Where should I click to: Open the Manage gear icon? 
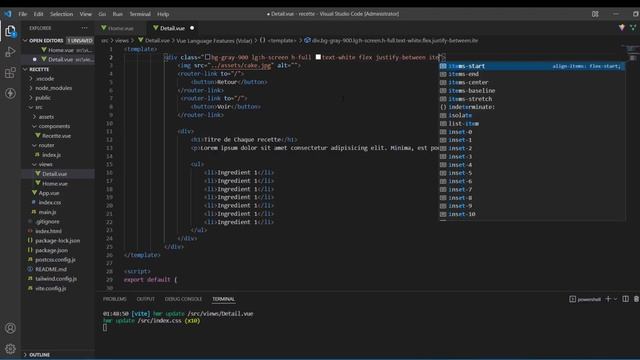10,349
